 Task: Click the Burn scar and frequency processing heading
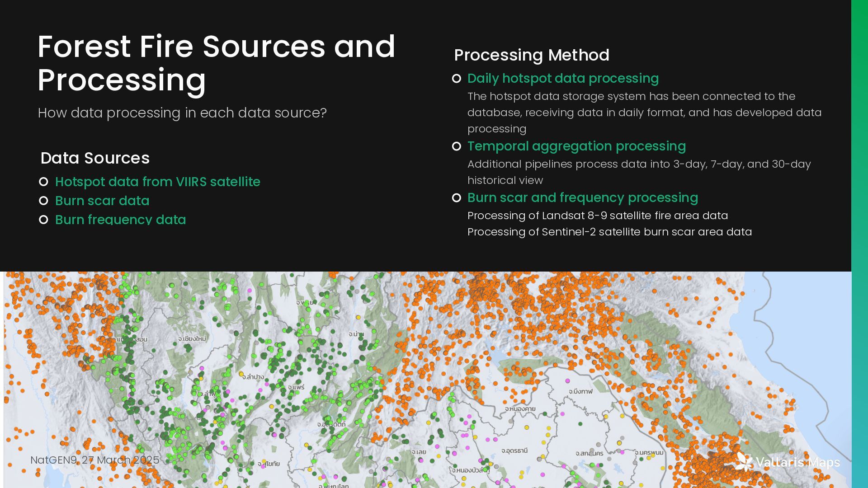pos(582,197)
